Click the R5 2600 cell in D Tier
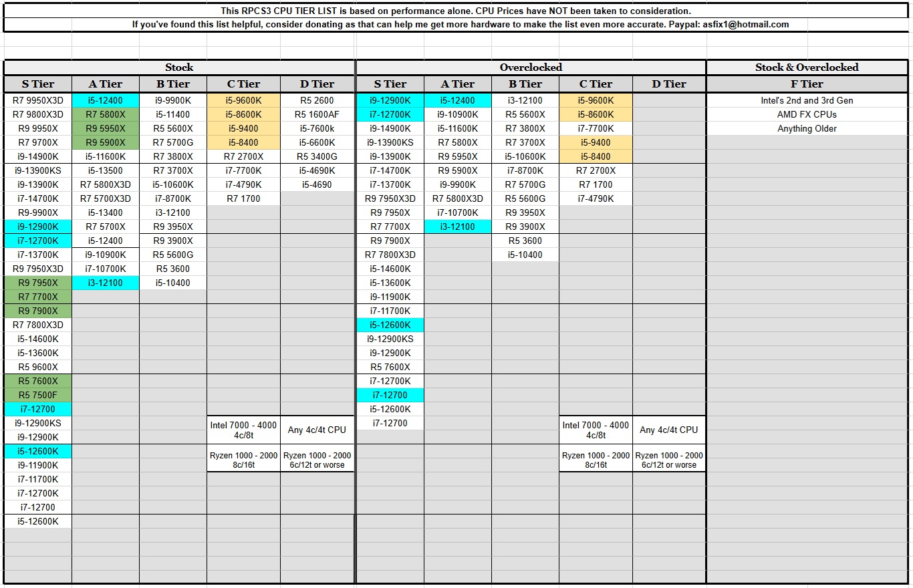 317,100
